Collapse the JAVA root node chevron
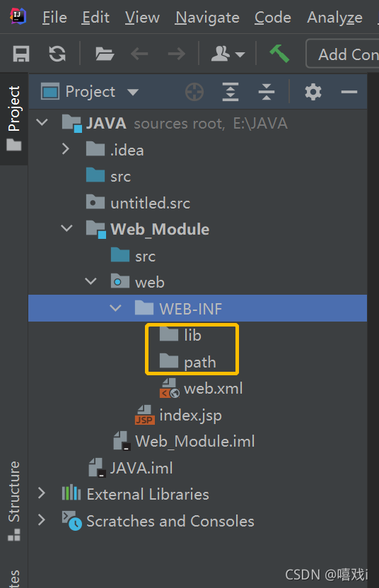 (x=42, y=123)
